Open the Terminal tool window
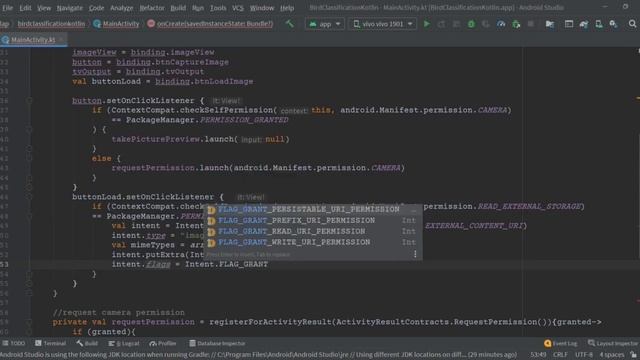 pyautogui.click(x=51, y=343)
